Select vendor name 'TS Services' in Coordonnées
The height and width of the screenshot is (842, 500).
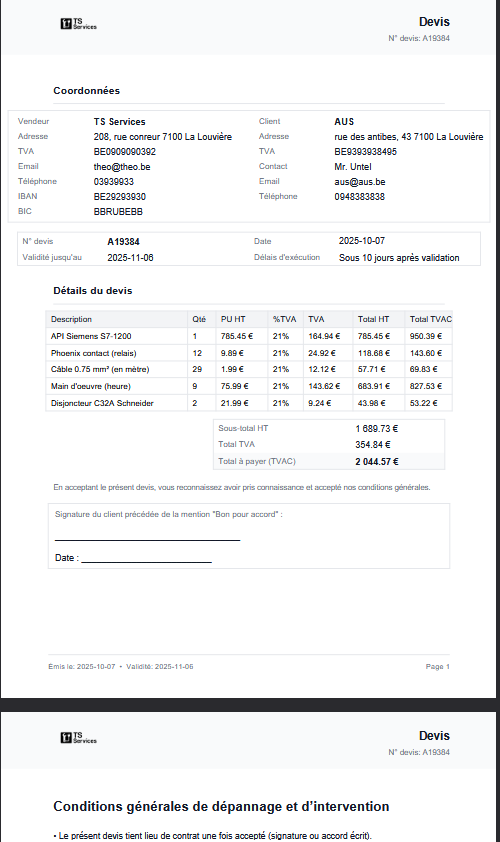pos(119,122)
